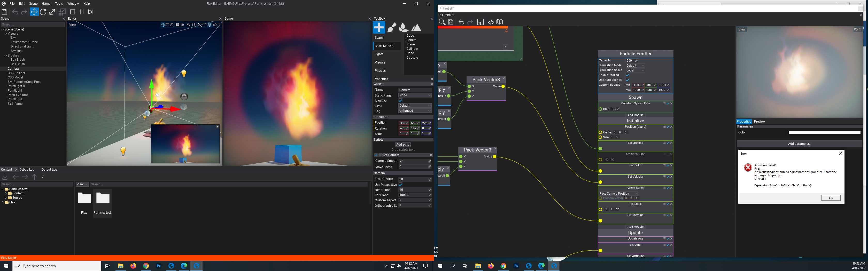Select the Translate gizmo tool in main toolbar
This screenshot has width=868, height=271.
click(x=34, y=12)
